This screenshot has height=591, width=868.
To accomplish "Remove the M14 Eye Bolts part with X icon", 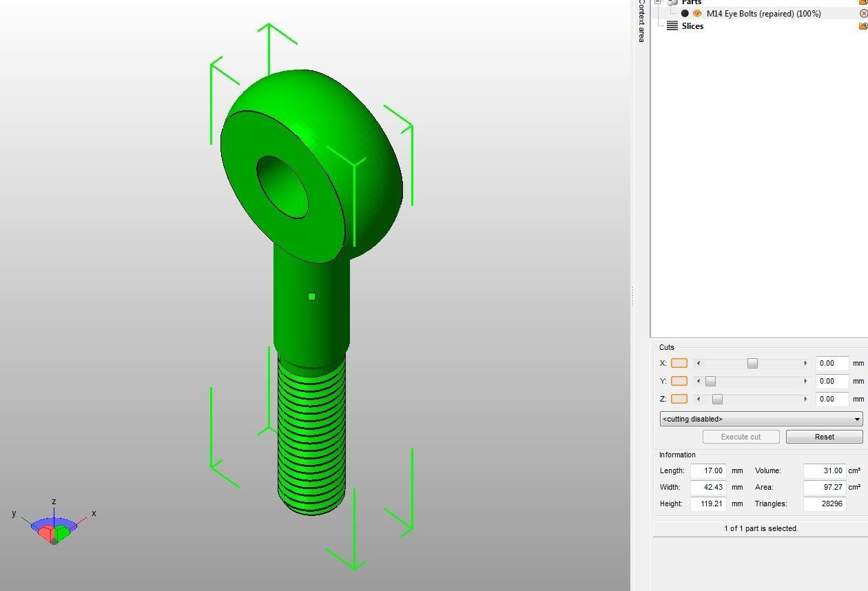I will (x=864, y=13).
